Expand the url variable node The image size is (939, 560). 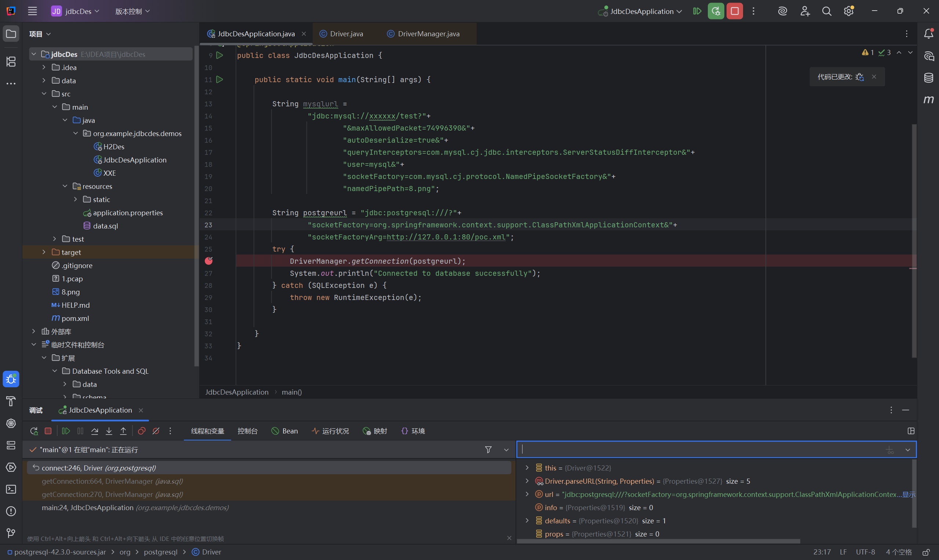pyautogui.click(x=527, y=494)
